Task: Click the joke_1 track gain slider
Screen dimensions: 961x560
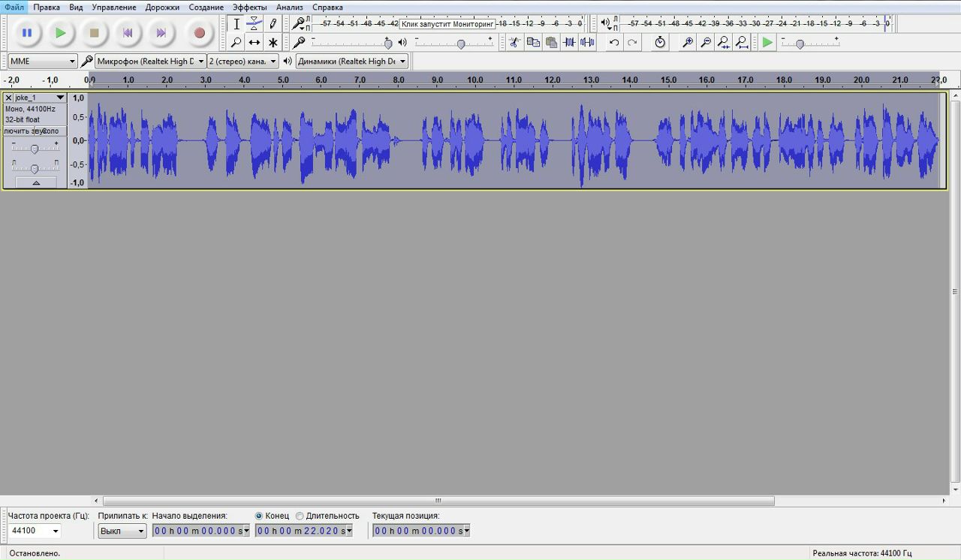Action: 34,149
